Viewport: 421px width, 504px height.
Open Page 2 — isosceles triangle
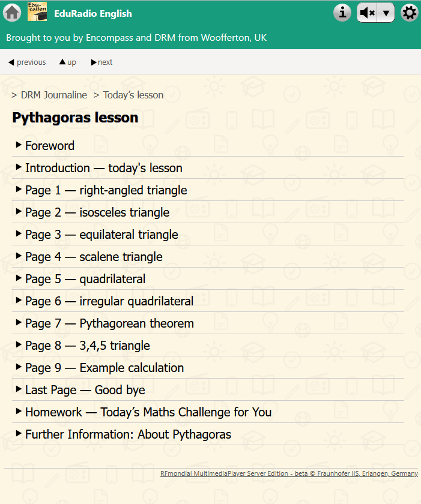(x=208, y=212)
